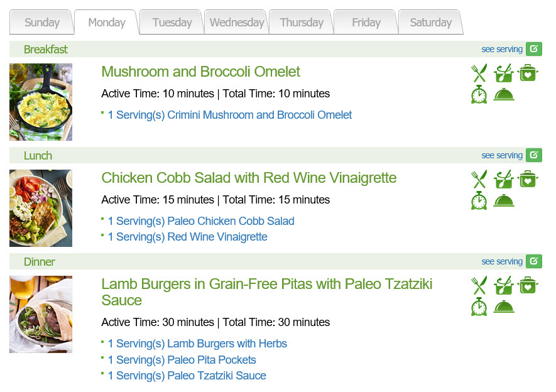Click the lamb burger pita photo thumbnail
Viewport: 556px width, 392px height.
(x=41, y=314)
